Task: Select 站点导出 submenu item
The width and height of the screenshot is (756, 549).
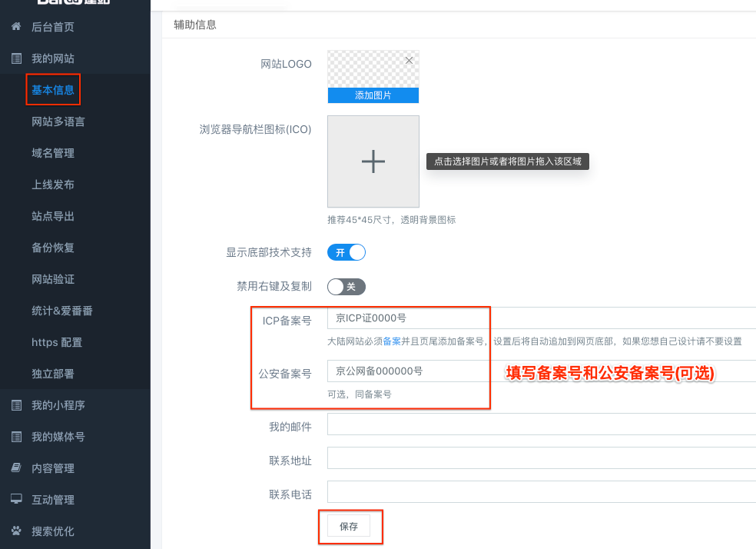Action: tap(53, 216)
